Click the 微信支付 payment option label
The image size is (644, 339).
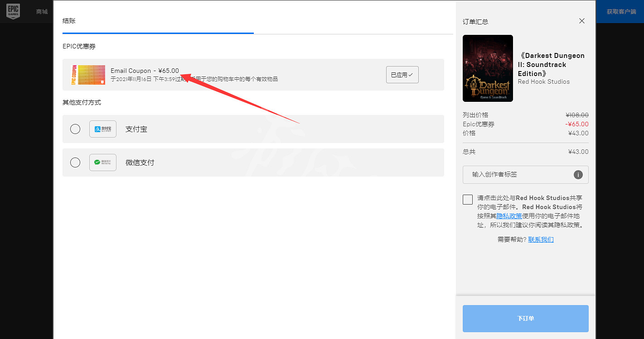click(140, 162)
